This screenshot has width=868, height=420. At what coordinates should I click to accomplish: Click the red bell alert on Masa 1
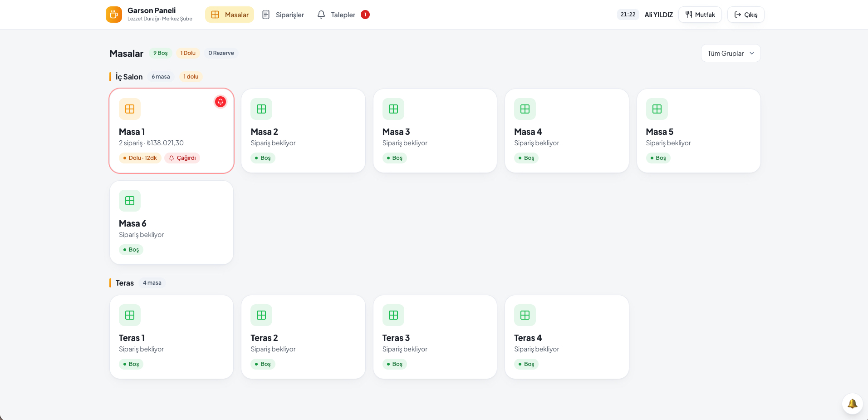[x=221, y=102]
